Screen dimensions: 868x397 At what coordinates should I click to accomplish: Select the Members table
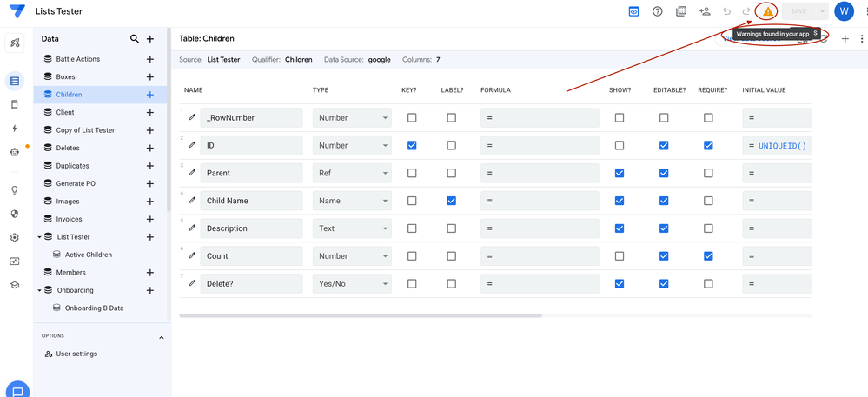71,273
